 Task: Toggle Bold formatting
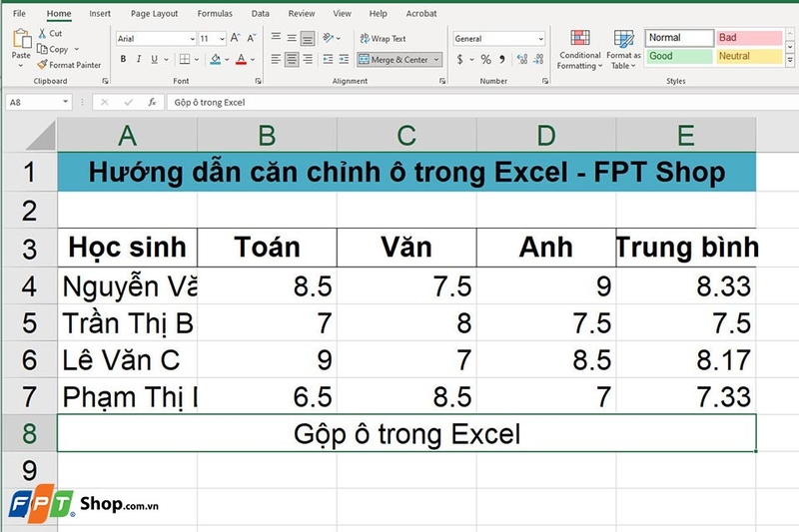pyautogui.click(x=123, y=60)
